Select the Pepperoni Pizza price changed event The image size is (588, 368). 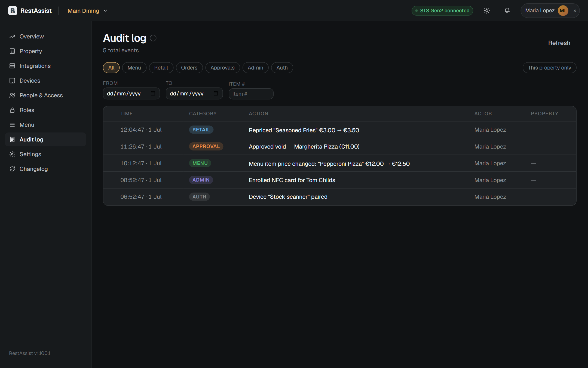[339, 163]
